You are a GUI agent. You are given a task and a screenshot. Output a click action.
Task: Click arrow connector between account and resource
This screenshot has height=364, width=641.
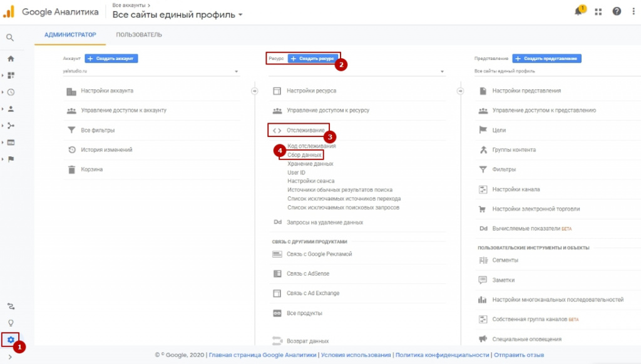[254, 91]
